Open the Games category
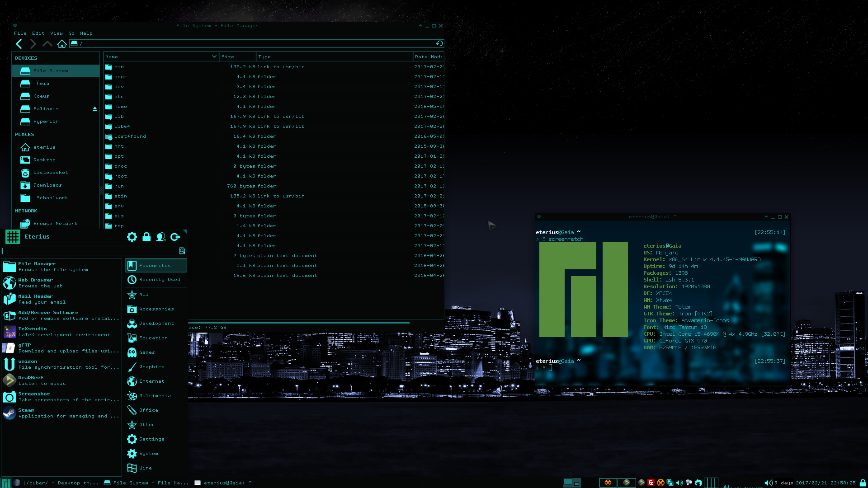 point(156,352)
